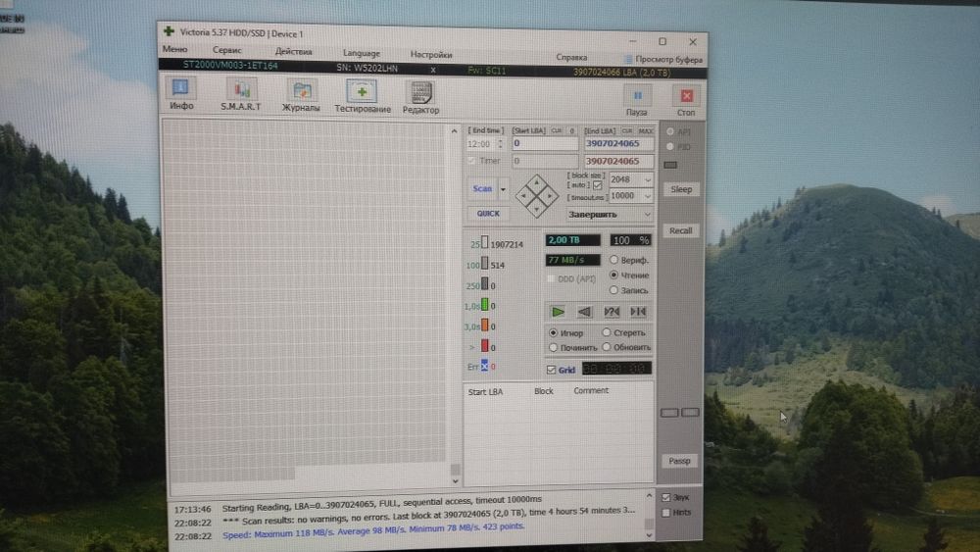Click the dark gray 250 ms block indicator
This screenshot has width=980, height=552.
484,283
